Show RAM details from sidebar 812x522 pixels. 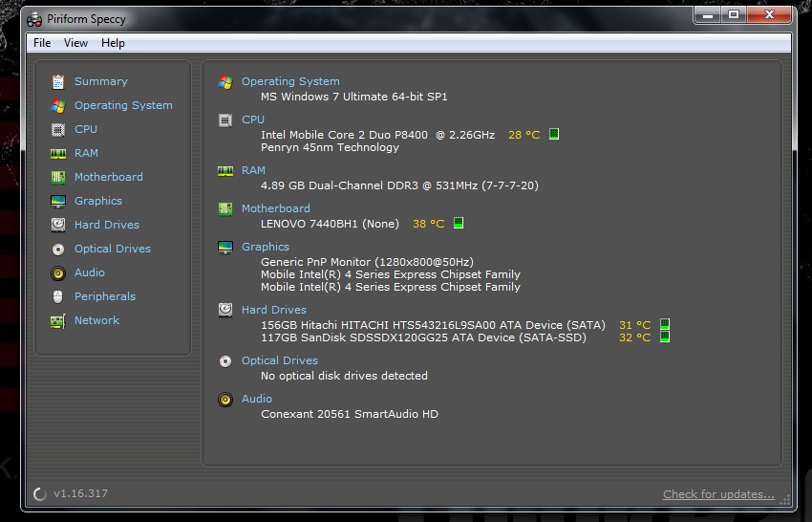tap(86, 153)
